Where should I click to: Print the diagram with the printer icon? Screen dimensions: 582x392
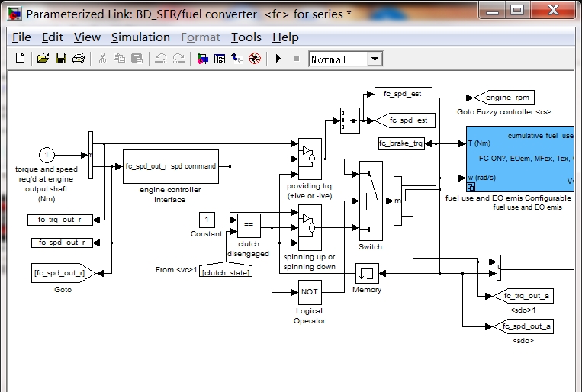click(78, 59)
